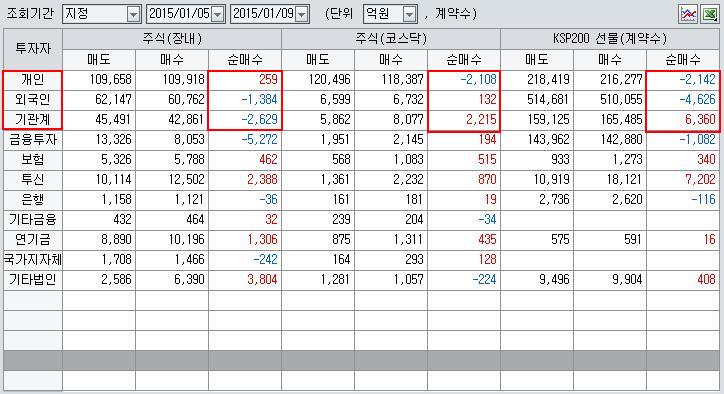Screen dimensions: 724x394
Task: Click the 투자자 column header
Action: pyautogui.click(x=33, y=48)
